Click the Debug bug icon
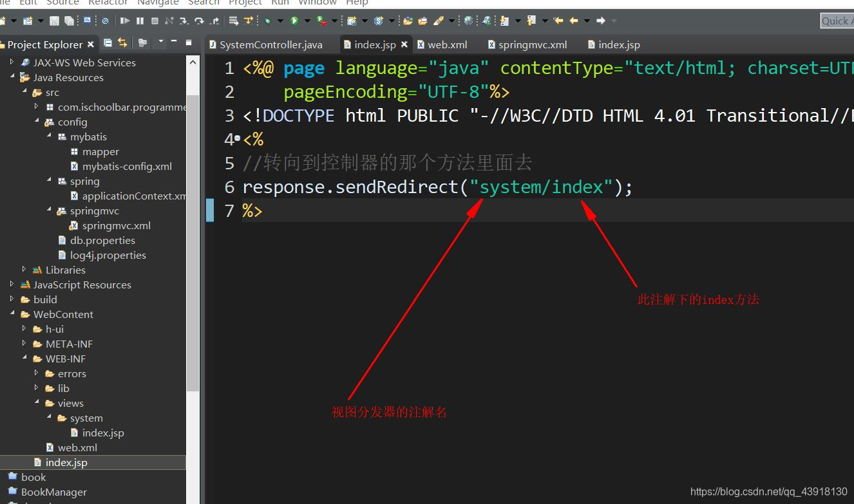 (268, 21)
